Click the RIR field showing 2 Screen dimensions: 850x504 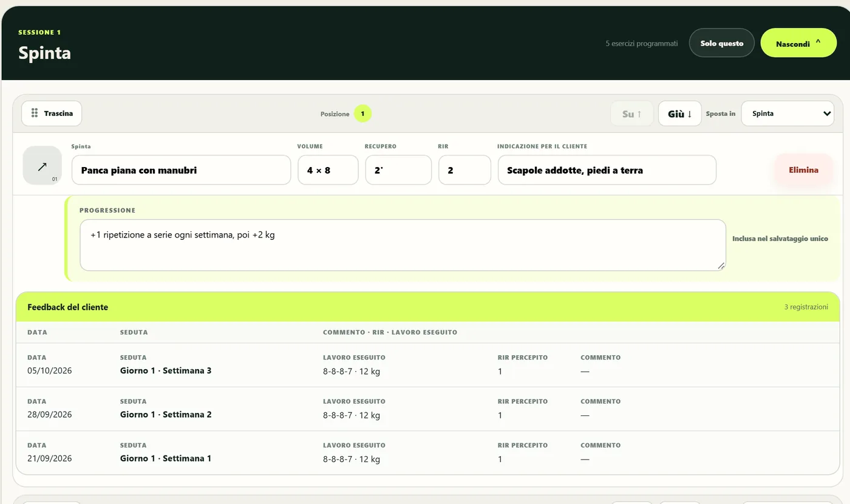pyautogui.click(x=464, y=170)
